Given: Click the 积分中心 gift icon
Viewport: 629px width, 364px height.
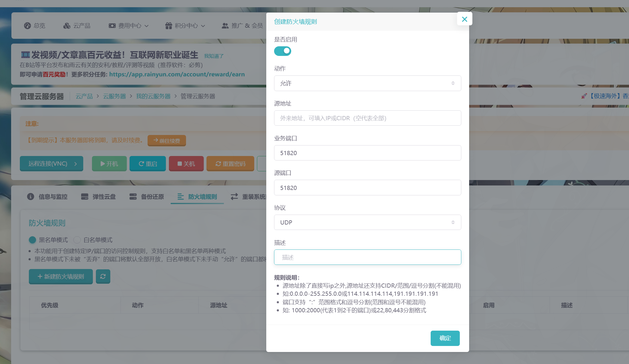Looking at the screenshot, I should point(169,26).
